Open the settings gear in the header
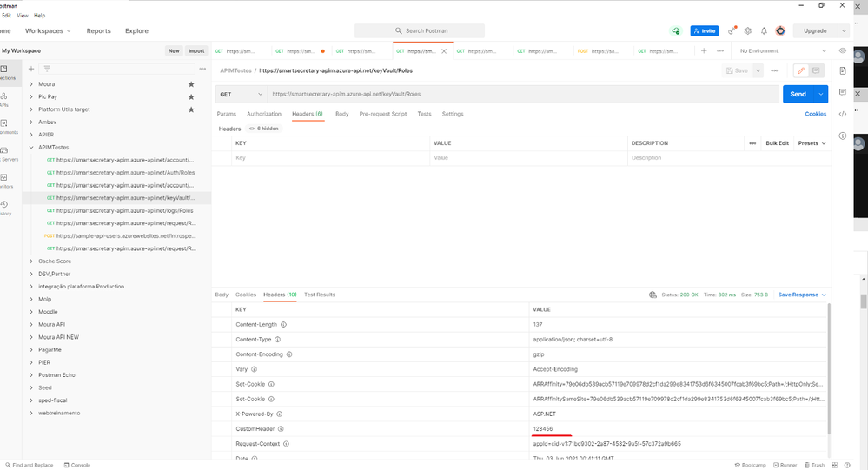The image size is (868, 470). point(748,31)
